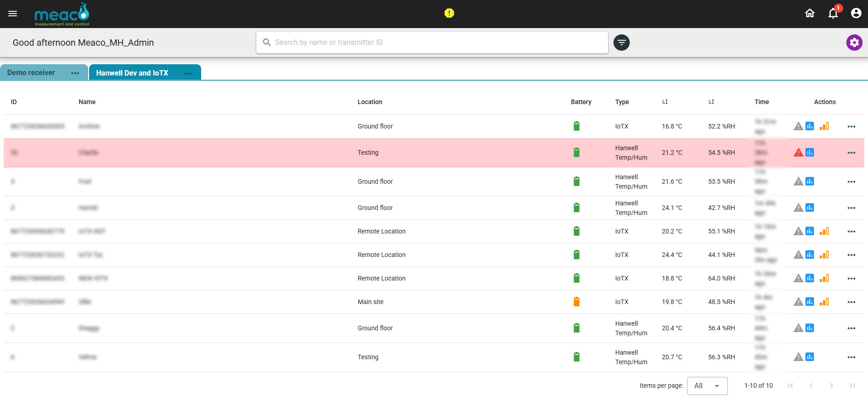The height and width of the screenshot is (409, 868).
Task: Open alarm icon in 18.8 °C row
Action: coord(798,278)
